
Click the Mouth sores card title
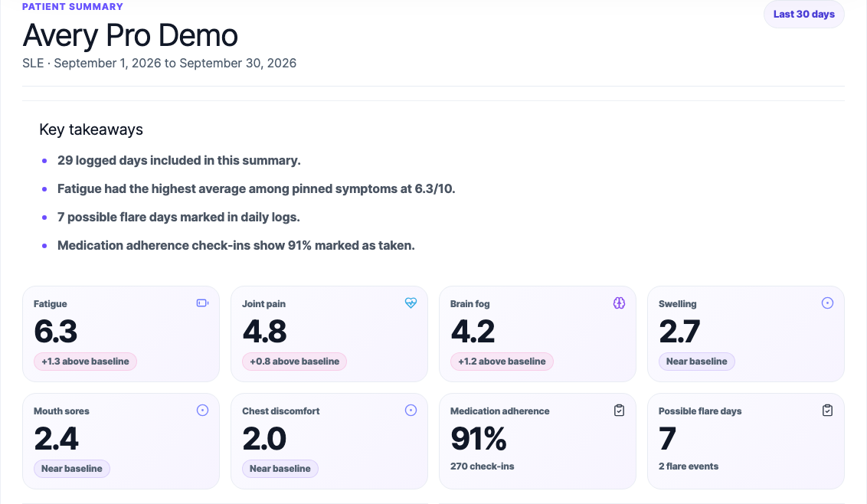tap(61, 411)
